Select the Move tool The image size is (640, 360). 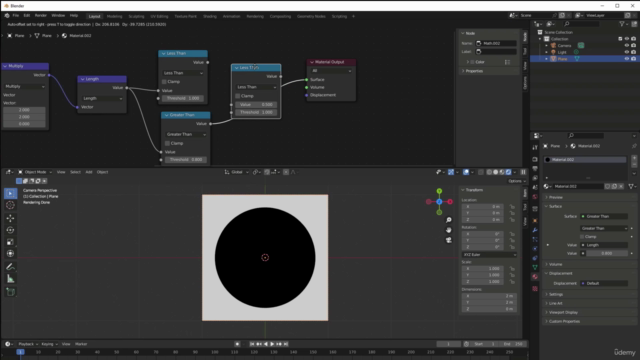pyautogui.click(x=11, y=218)
